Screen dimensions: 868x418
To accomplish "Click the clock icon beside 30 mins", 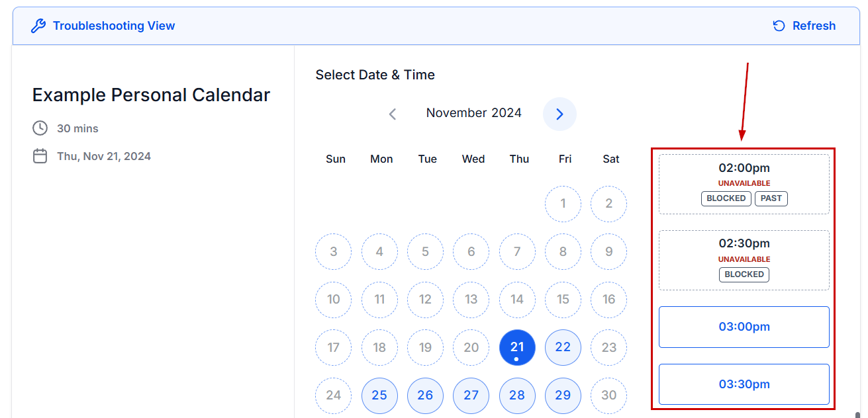I will [x=40, y=128].
